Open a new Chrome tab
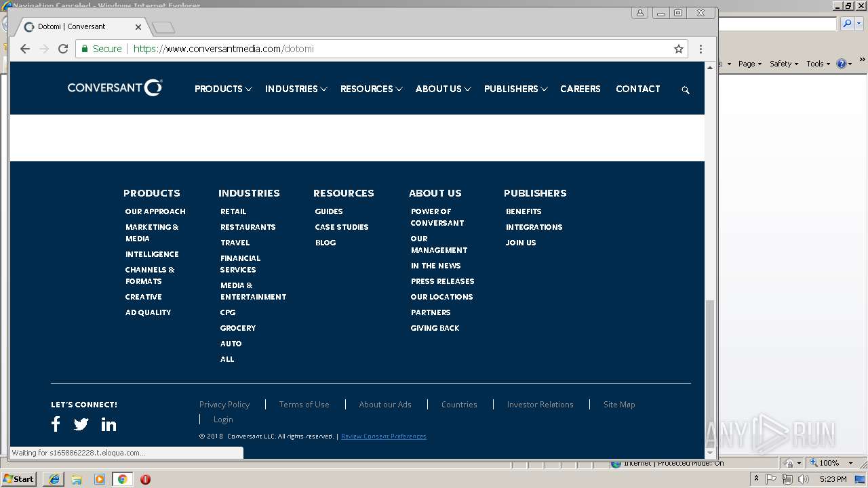 (x=163, y=27)
